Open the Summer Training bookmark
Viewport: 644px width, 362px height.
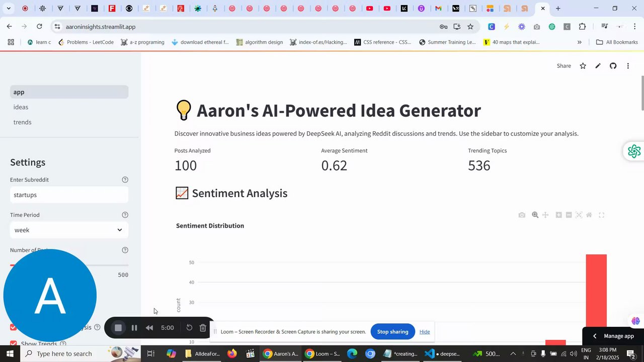(447, 42)
